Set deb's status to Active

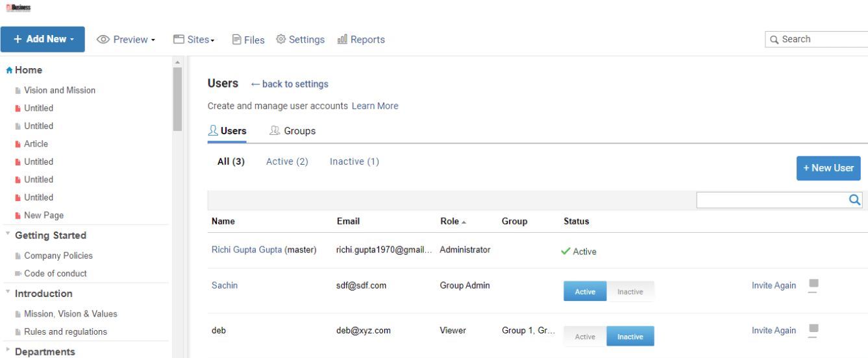coord(585,337)
